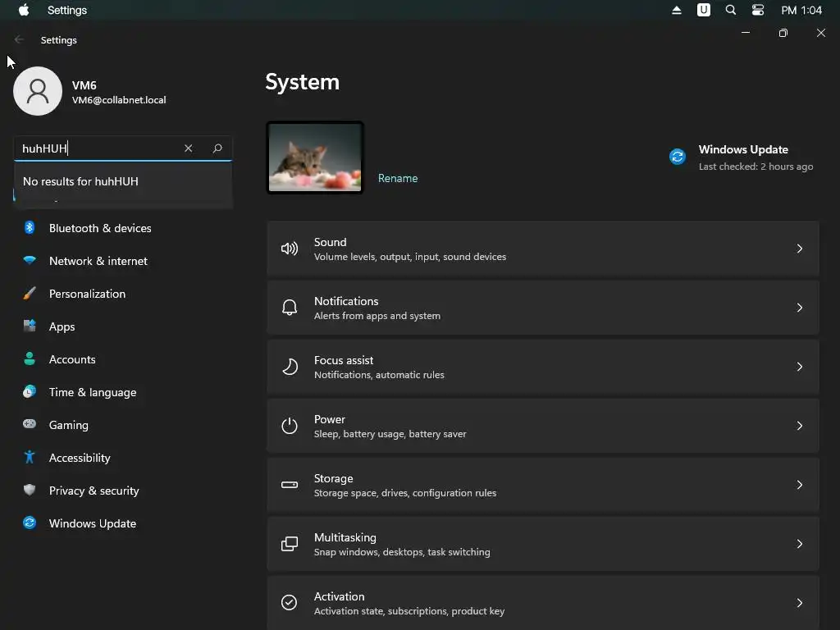
Task: Click the U icon in the menu bar
Action: click(703, 10)
